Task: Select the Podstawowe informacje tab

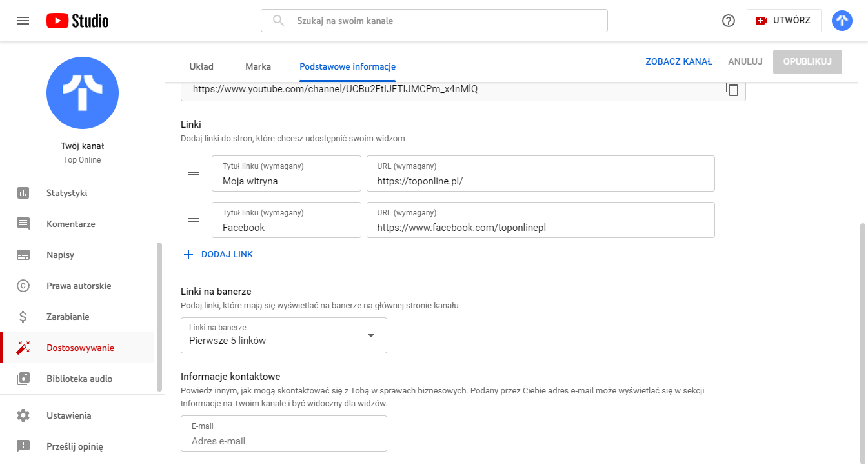Action: (x=348, y=66)
